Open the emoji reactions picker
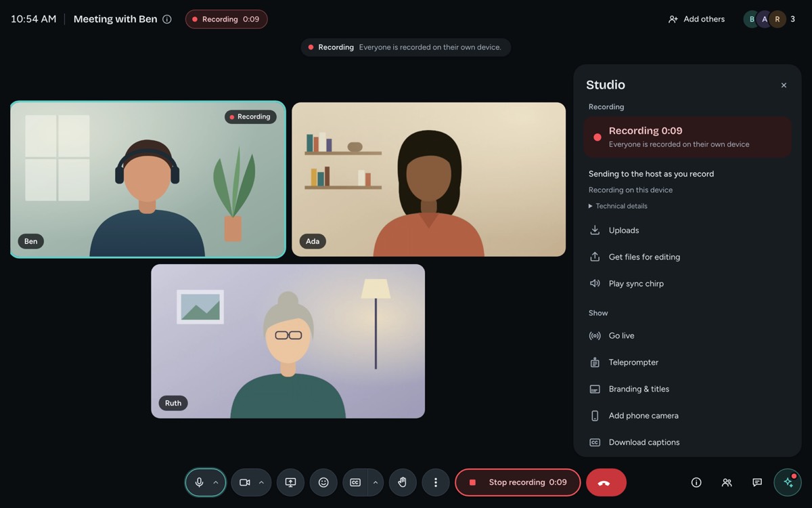 click(x=323, y=482)
